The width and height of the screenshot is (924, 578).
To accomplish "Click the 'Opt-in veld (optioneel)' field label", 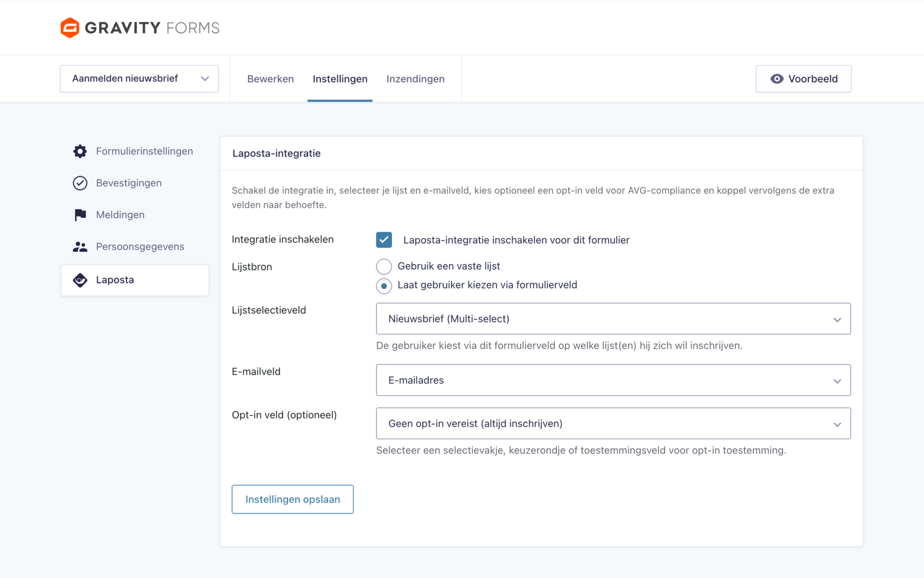I will [x=284, y=415].
